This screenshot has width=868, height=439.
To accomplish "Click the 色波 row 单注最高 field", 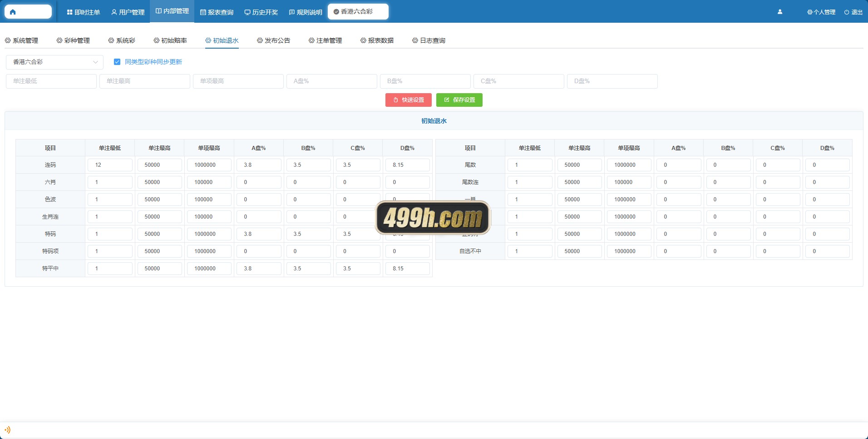I will coord(160,200).
